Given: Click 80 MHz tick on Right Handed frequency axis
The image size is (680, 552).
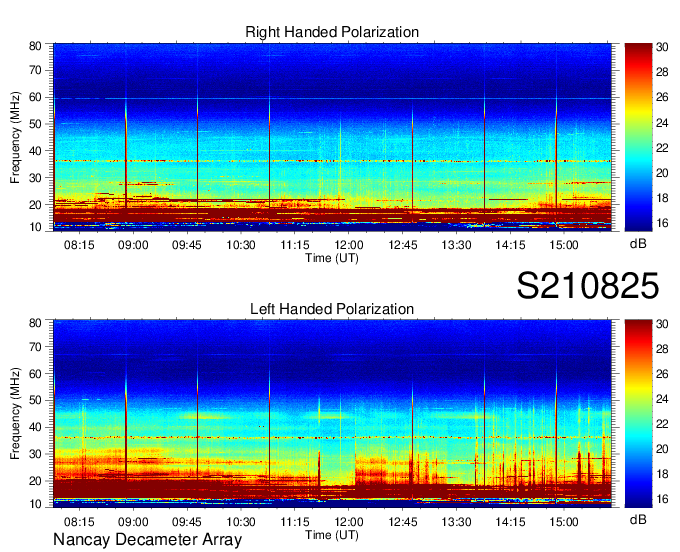Looking at the screenshot, I should click(35, 46).
